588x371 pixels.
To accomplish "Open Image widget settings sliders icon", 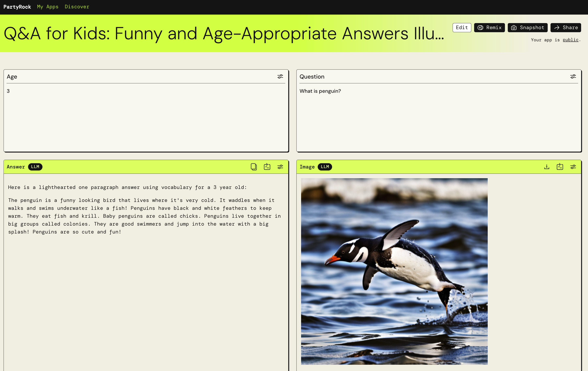I will 573,167.
